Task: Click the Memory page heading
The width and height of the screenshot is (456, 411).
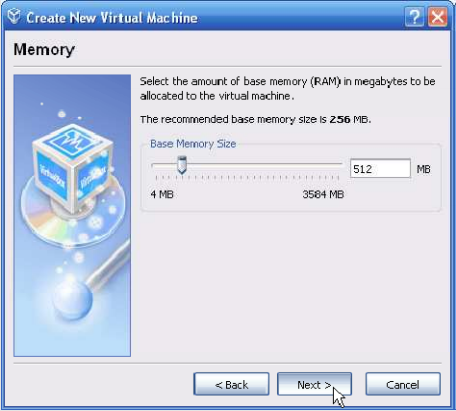Action: 44,50
